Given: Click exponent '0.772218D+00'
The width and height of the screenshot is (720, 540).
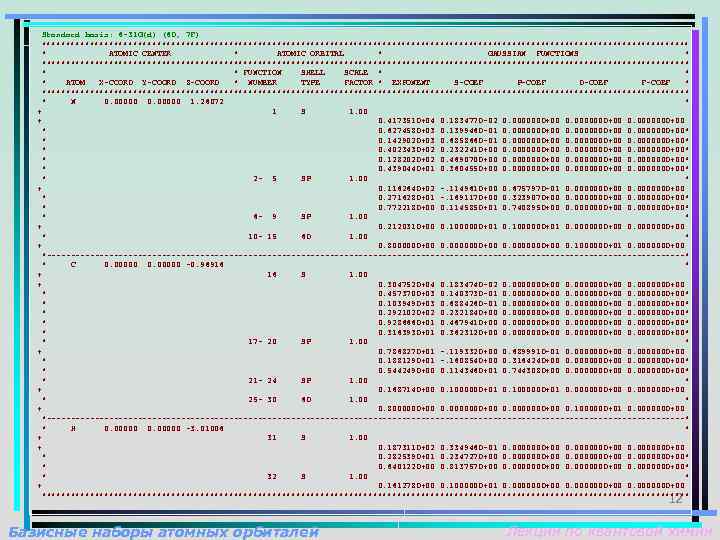Looking at the screenshot, I should [x=406, y=208].
